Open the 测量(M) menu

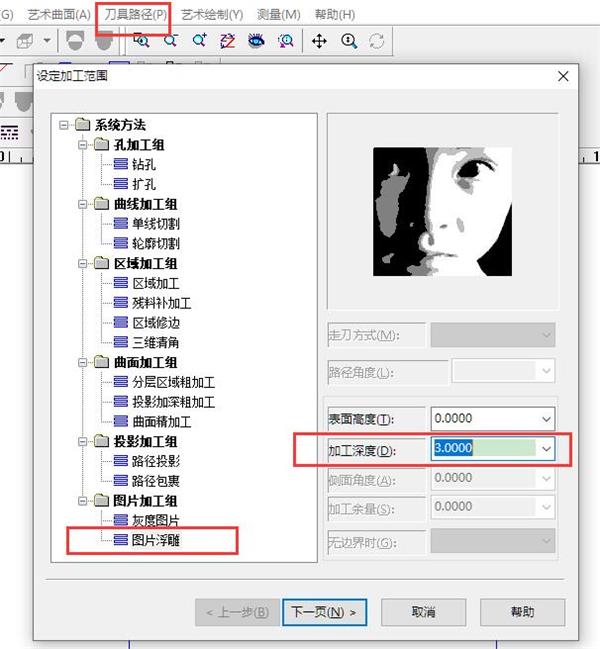[x=279, y=15]
